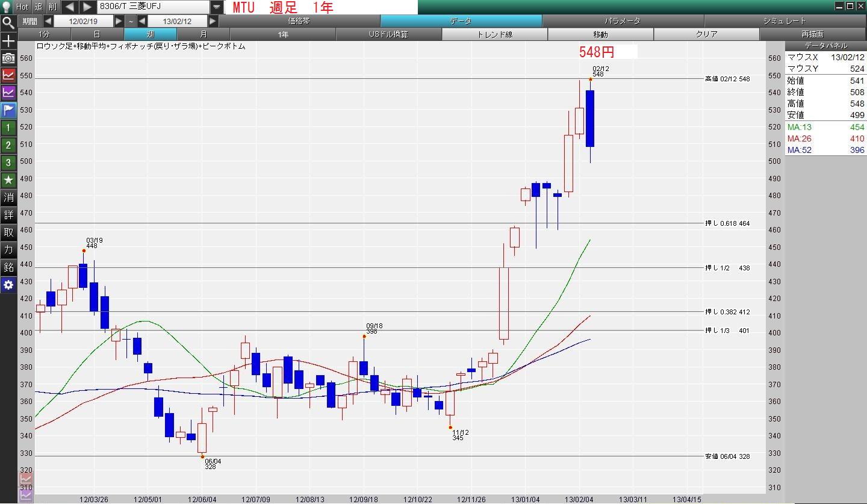The width and height of the screenshot is (867, 504).
Task: Click the 高値 02/12 548 line label
Action: point(727,79)
